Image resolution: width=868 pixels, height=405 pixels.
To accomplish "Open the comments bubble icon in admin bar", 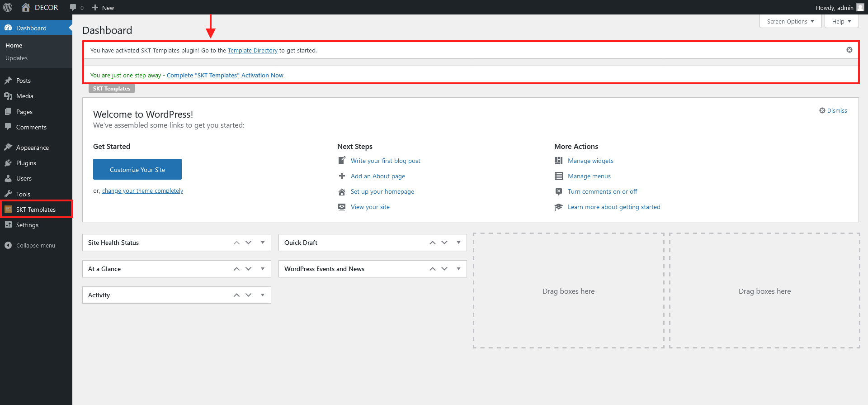I will coord(73,8).
